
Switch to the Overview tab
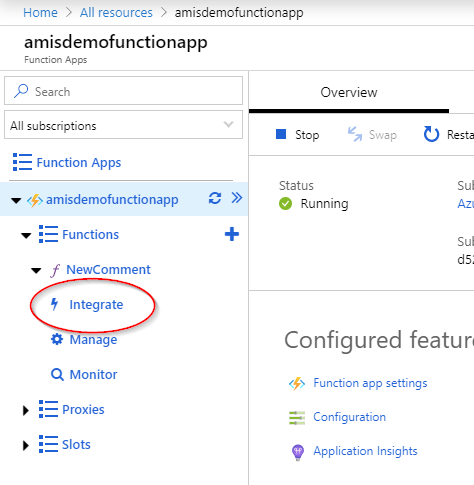coord(349,92)
